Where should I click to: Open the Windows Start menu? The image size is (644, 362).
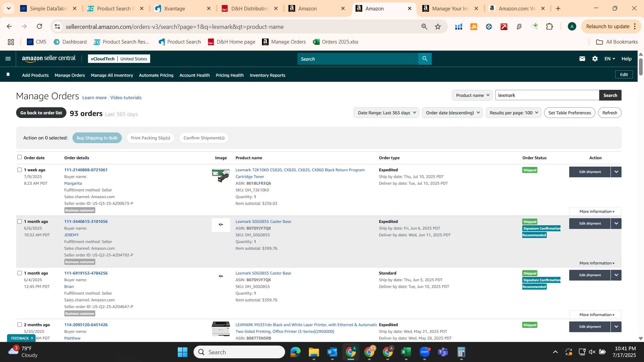(x=182, y=352)
